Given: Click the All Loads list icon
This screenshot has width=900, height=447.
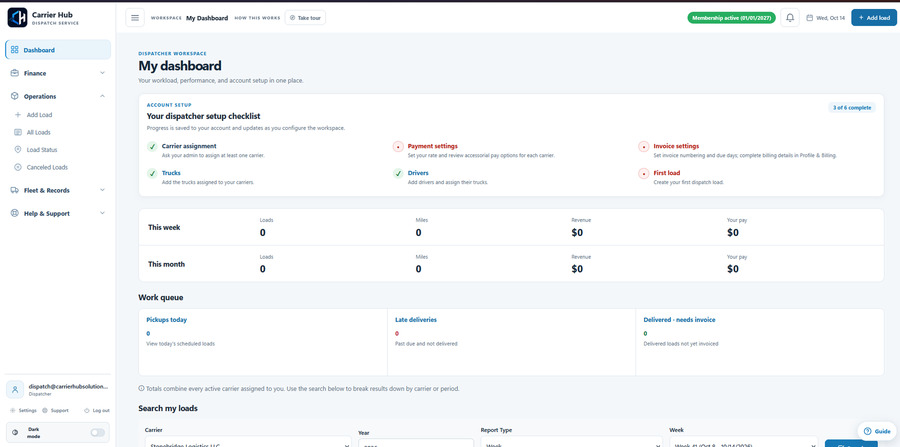Looking at the screenshot, I should pos(17,132).
